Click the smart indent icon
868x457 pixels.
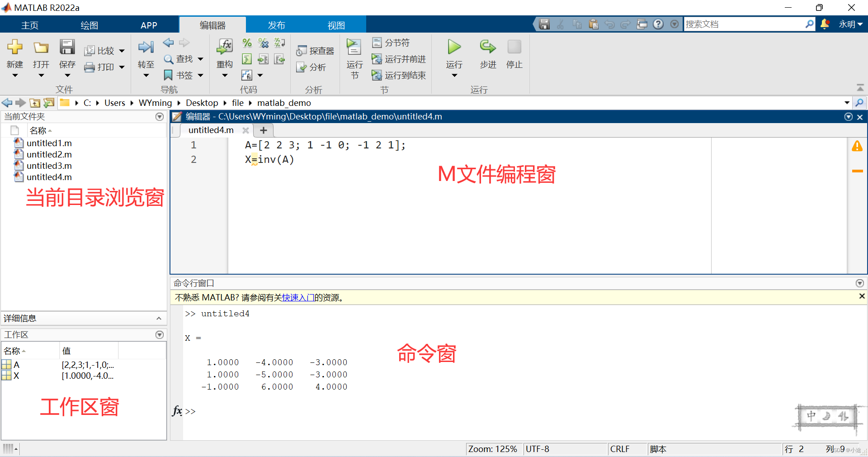(247, 59)
